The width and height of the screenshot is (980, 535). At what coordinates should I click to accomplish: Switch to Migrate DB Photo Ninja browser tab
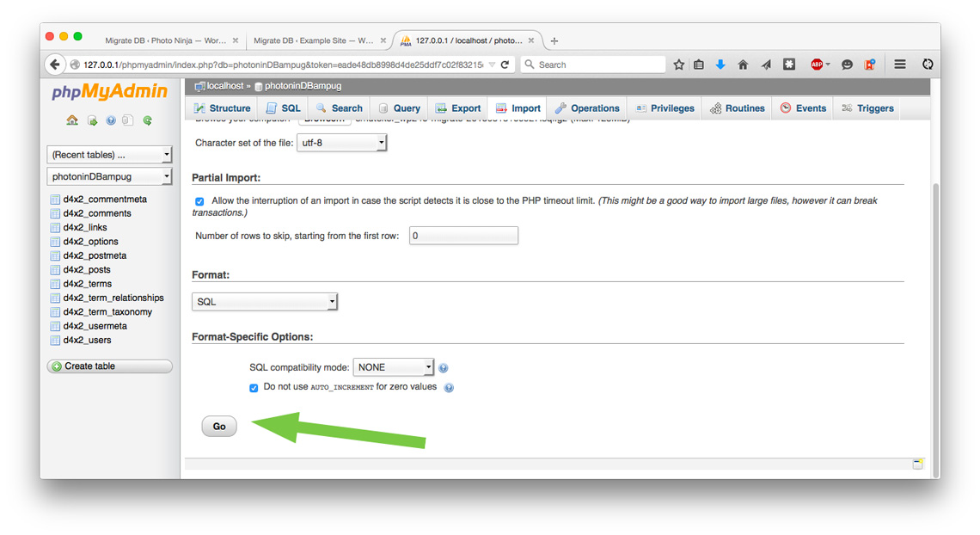pos(166,40)
